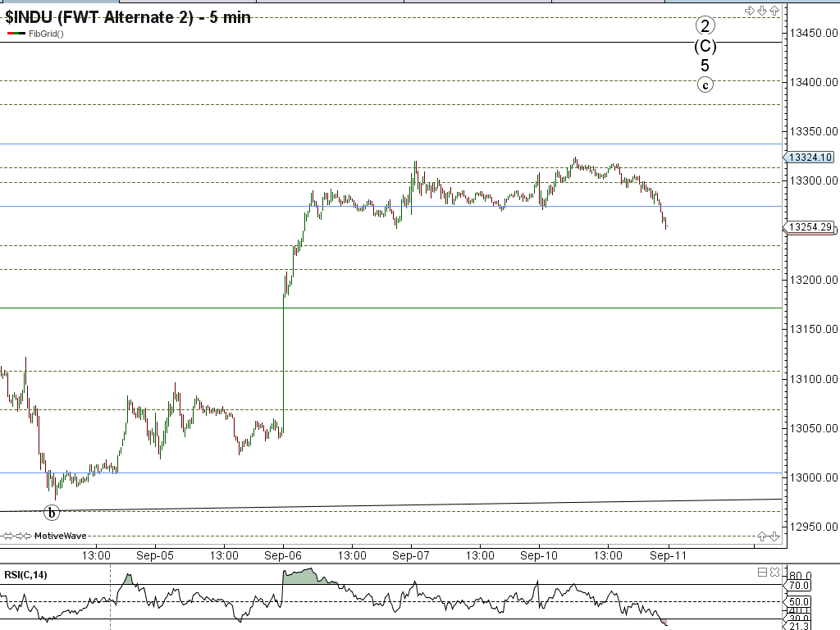The width and height of the screenshot is (840, 630).
Task: Click the right arrow icon at chart top
Action: click(x=749, y=11)
